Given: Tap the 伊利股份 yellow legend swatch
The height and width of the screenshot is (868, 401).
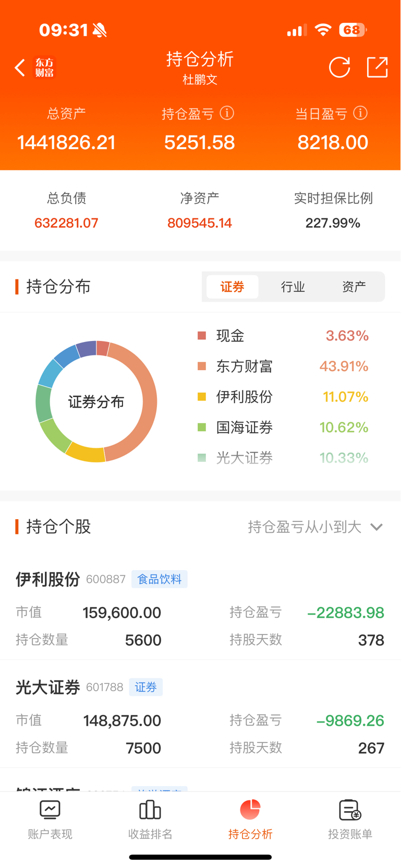Looking at the screenshot, I should click(202, 397).
